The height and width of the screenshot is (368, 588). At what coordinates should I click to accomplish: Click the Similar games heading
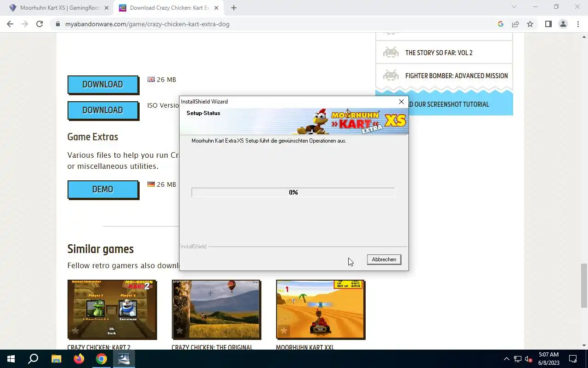[101, 249]
